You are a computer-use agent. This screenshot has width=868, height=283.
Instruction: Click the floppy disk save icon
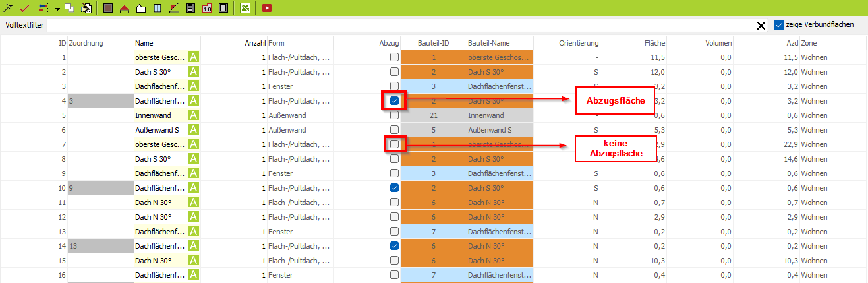[x=190, y=9]
